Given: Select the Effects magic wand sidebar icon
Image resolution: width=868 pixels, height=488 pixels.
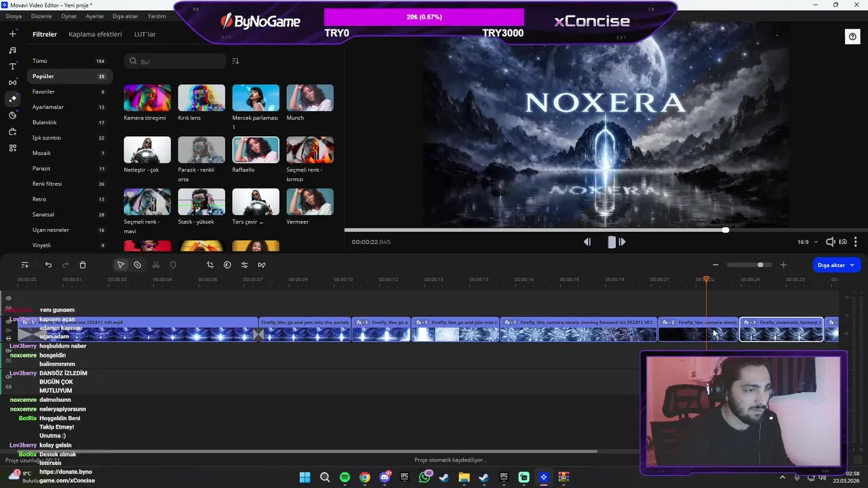Looking at the screenshot, I should 12,99.
